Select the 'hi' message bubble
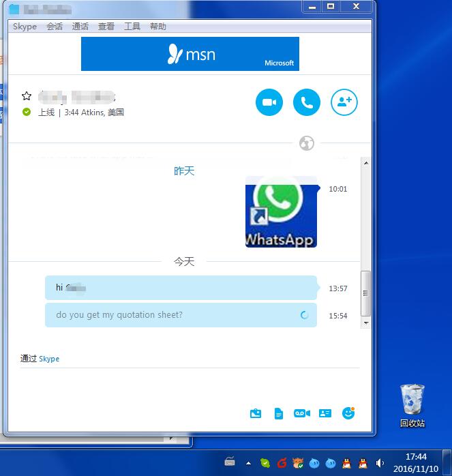This screenshot has height=476, width=452. [181, 288]
